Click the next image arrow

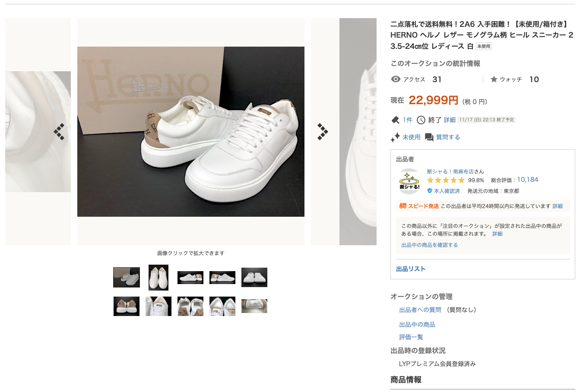(323, 132)
